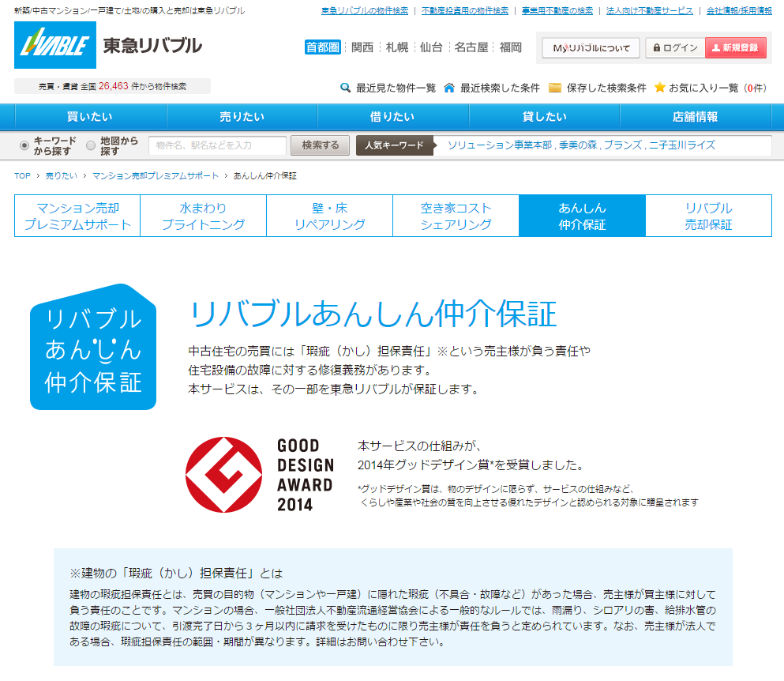Image resolution: width=784 pixels, height=681 pixels.
Task: Select the あんしん仲介保証 tab
Action: (583, 216)
